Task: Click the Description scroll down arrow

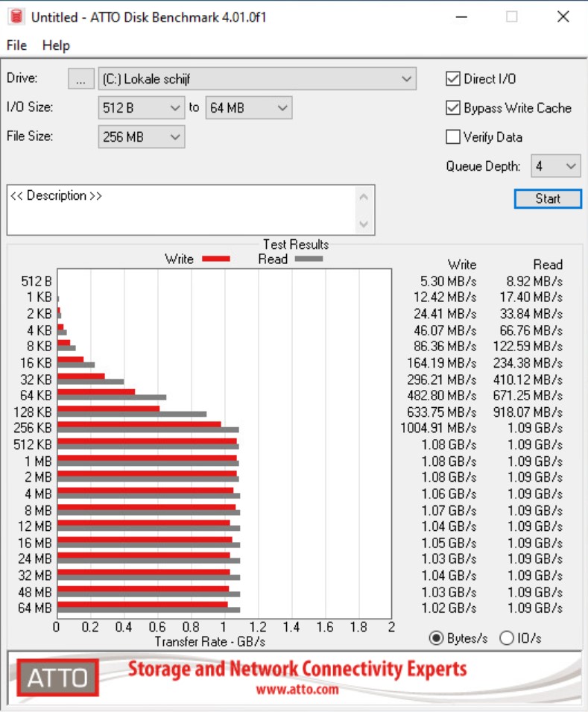Action: [364, 224]
